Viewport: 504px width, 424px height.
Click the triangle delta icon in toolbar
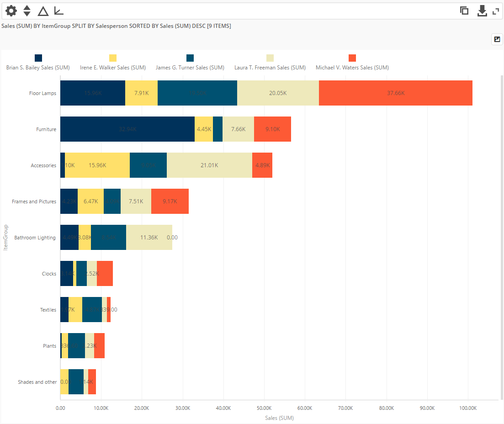point(43,11)
